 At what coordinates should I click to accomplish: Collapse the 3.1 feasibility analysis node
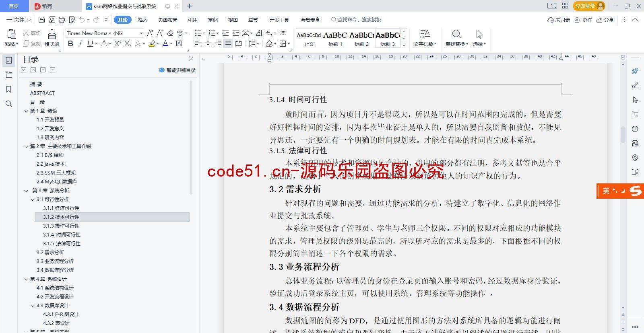[33, 199]
